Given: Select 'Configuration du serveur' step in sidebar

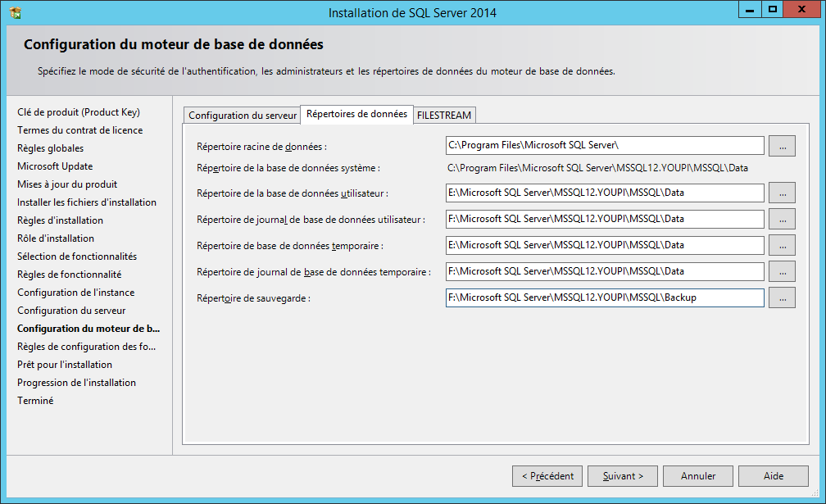Looking at the screenshot, I should [x=71, y=311].
